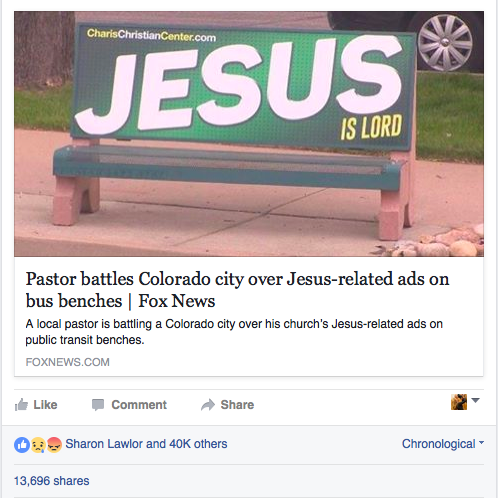Click the Share arrow icon
This screenshot has height=498, width=498.
click(x=208, y=405)
